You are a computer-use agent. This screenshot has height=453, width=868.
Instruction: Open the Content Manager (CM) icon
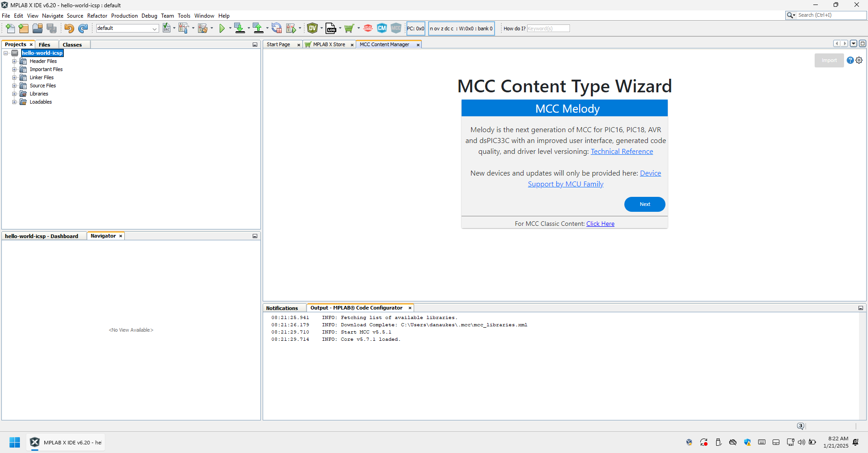(x=382, y=28)
